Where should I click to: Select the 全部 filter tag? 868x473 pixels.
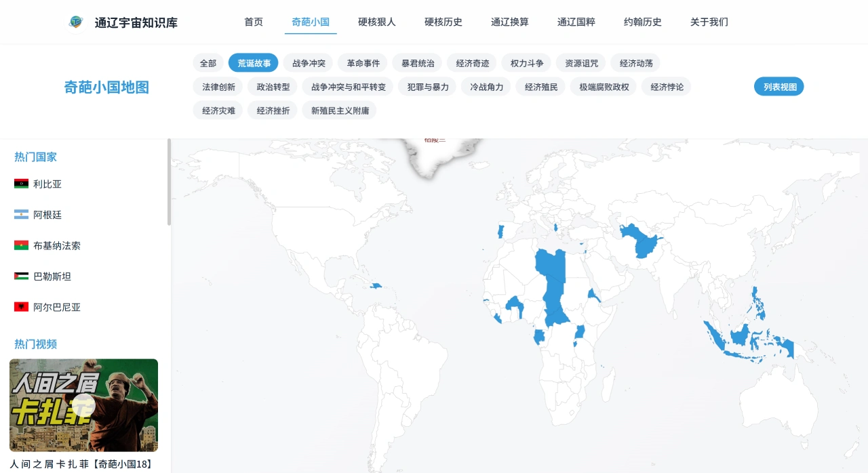[x=208, y=63]
